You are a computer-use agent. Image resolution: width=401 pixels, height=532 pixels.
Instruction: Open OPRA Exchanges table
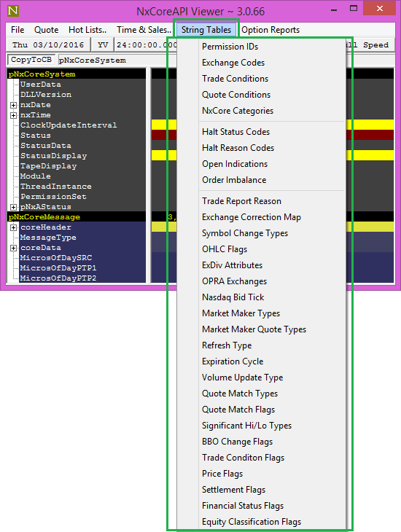(234, 281)
